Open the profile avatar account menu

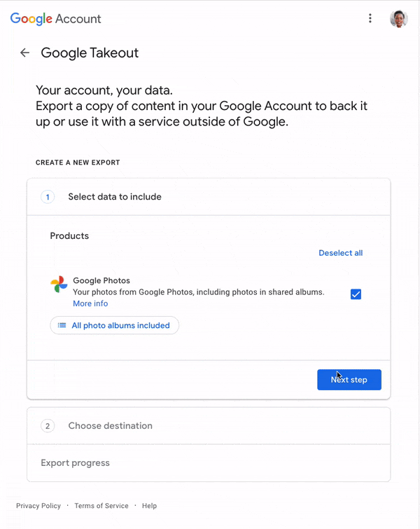(x=398, y=18)
